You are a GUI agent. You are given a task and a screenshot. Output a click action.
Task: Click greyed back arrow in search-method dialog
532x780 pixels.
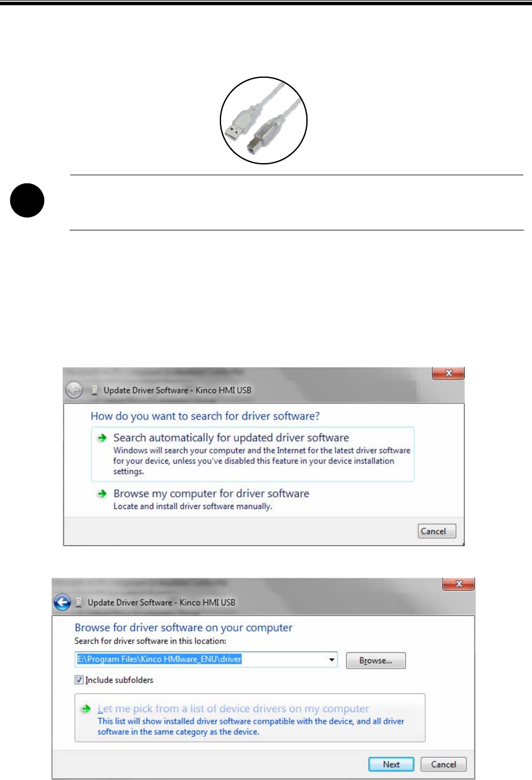tap(74, 391)
